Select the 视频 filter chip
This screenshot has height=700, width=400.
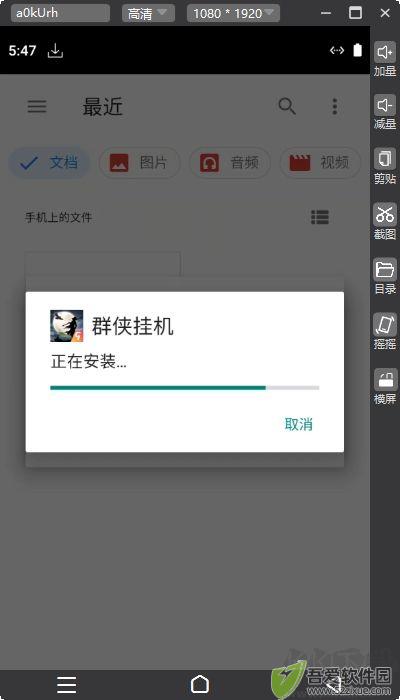tap(320, 163)
